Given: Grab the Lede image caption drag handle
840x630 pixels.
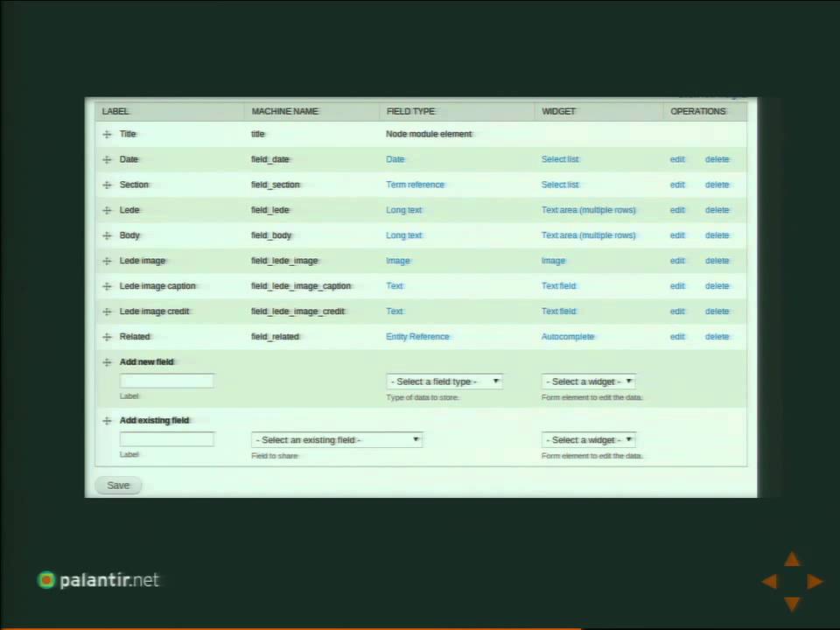Looking at the screenshot, I should [107, 287].
